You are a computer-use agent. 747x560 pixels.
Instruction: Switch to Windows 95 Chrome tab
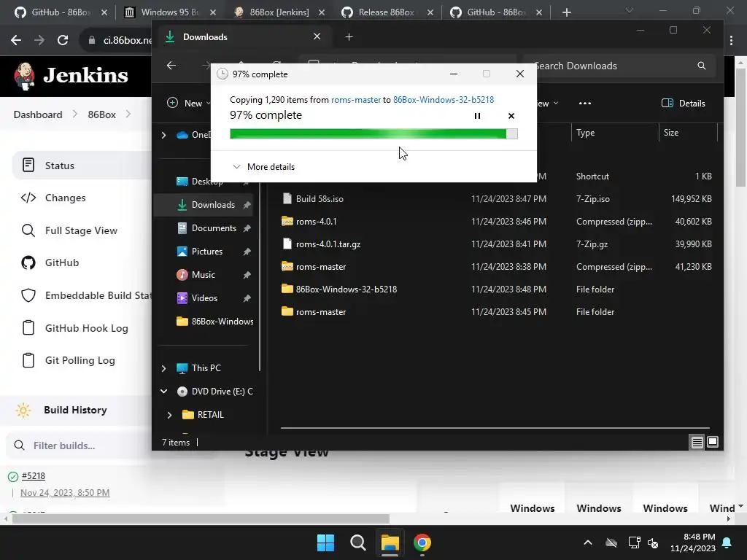click(170, 12)
